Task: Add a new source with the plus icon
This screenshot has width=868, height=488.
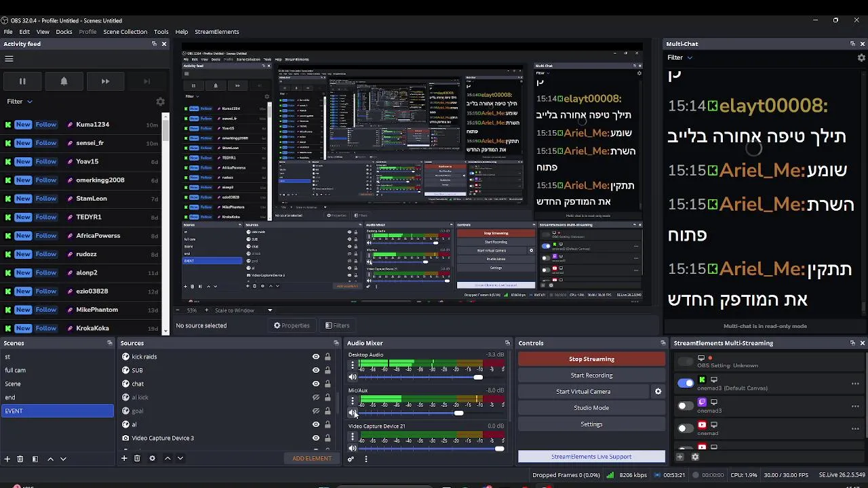Action: coord(124,458)
